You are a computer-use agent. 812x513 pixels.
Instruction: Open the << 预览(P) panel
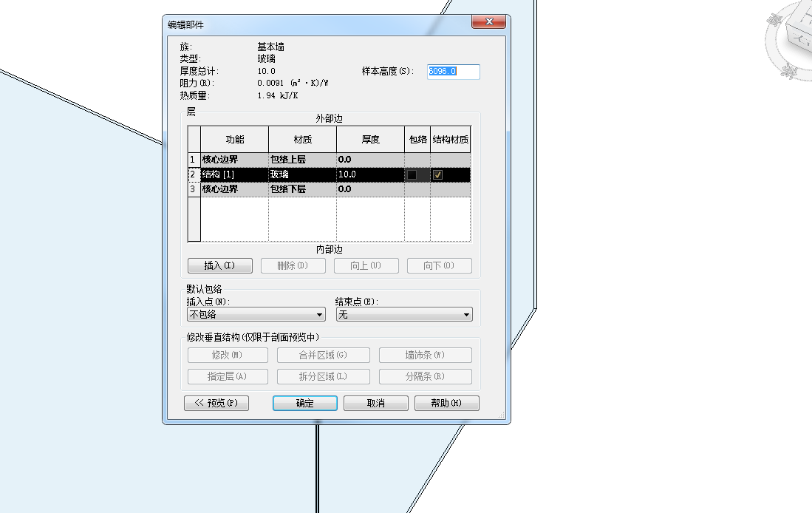click(x=216, y=403)
